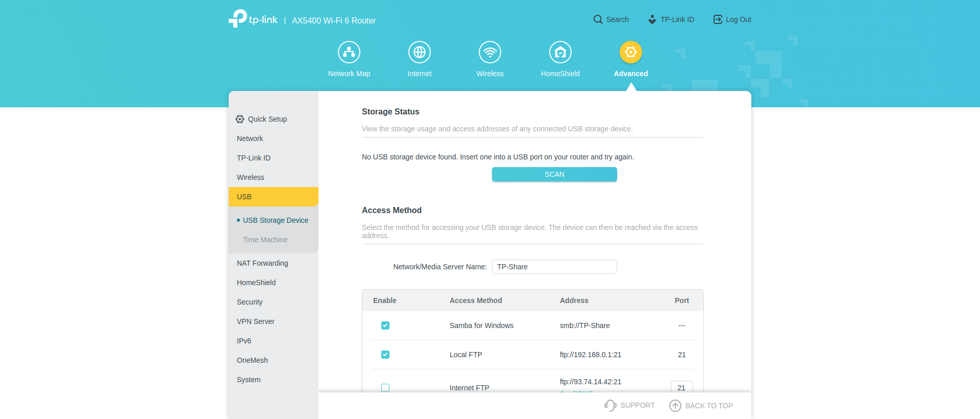Open the Wireless Wi-Fi icon
The height and width of the screenshot is (419, 980).
click(490, 52)
